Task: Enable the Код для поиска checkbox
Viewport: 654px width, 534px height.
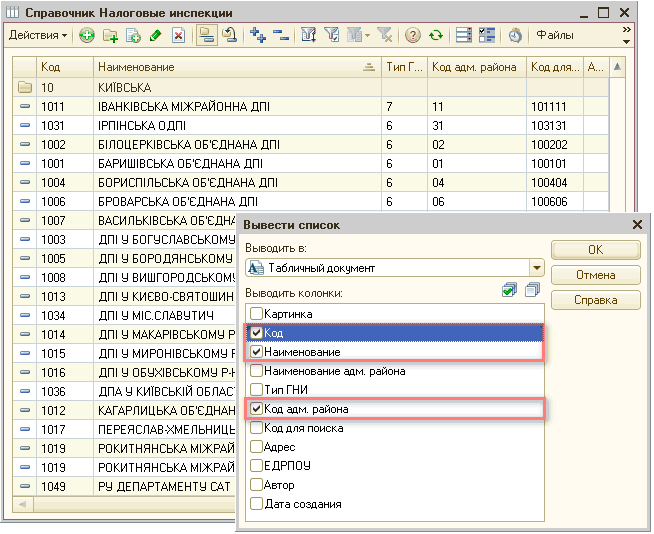Action: [256, 428]
